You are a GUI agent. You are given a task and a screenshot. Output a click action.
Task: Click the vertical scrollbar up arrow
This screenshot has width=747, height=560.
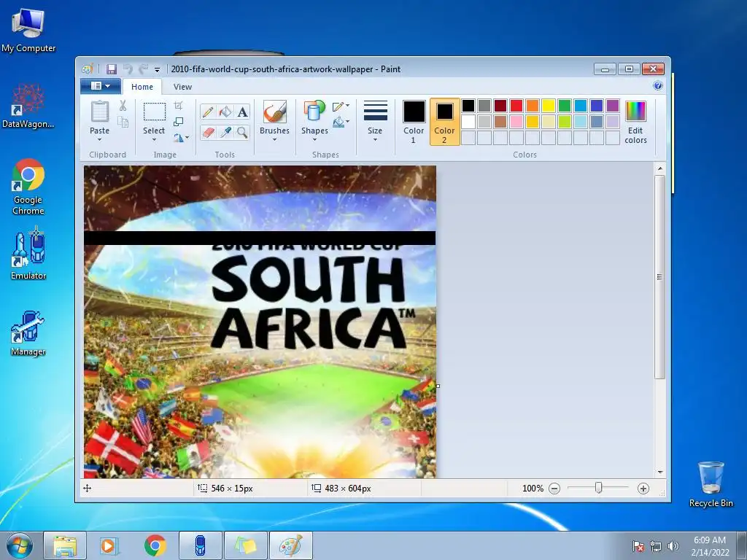coord(659,168)
